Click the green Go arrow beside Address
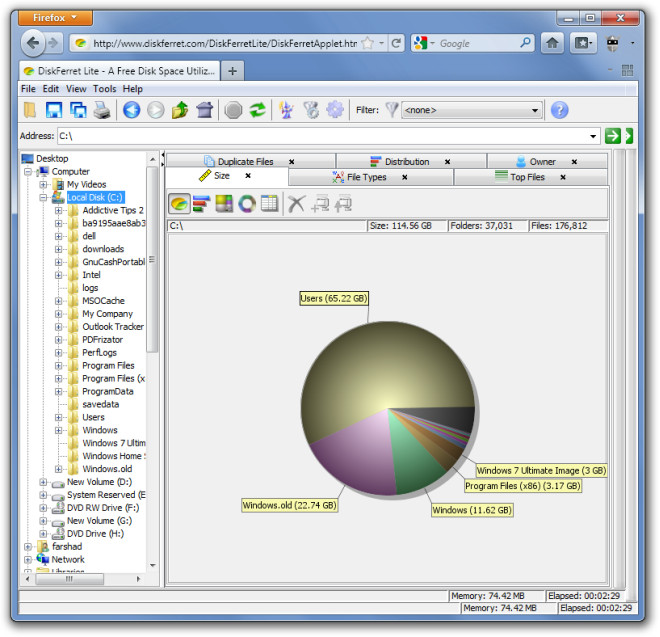This screenshot has width=660, height=637. [x=612, y=136]
